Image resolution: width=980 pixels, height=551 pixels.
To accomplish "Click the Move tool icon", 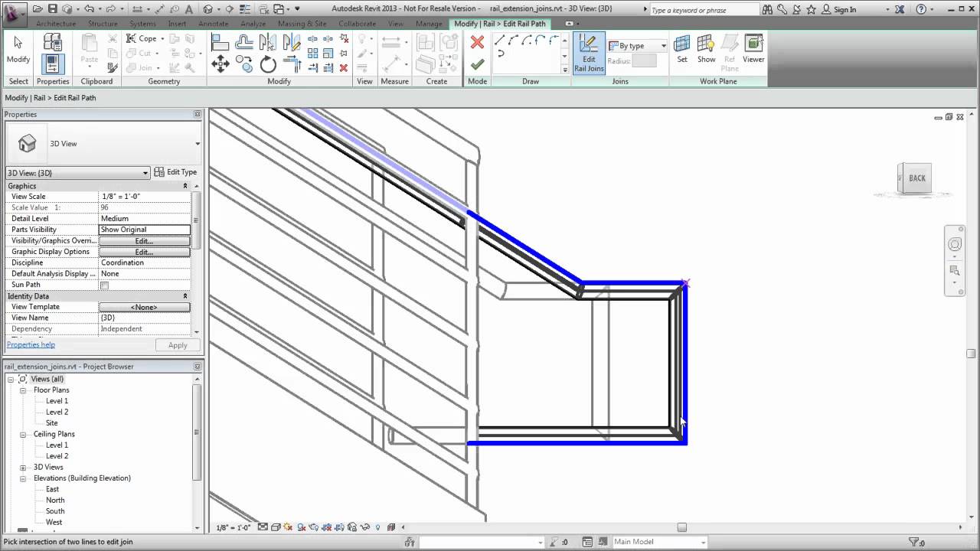I will tap(220, 64).
